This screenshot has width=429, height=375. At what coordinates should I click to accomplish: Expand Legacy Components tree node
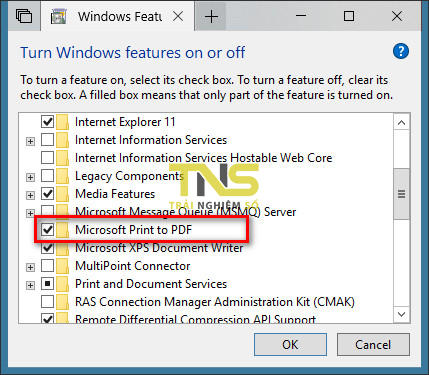click(x=30, y=177)
